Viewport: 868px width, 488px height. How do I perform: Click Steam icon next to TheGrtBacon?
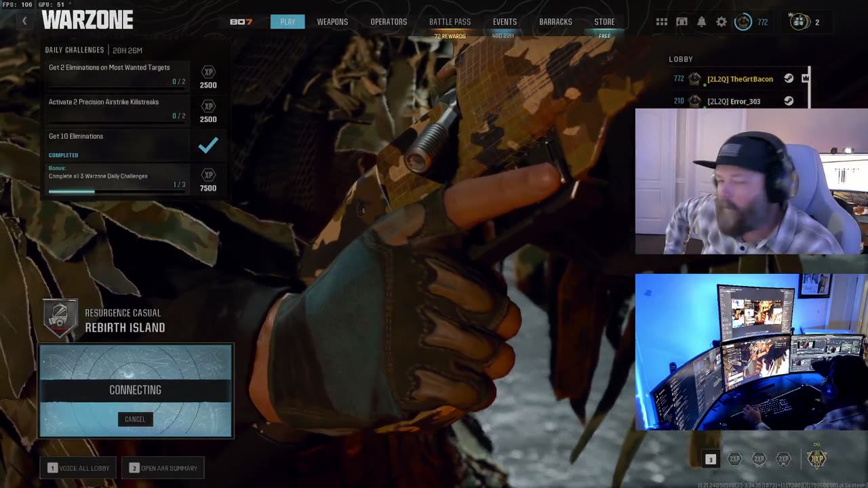tap(789, 79)
